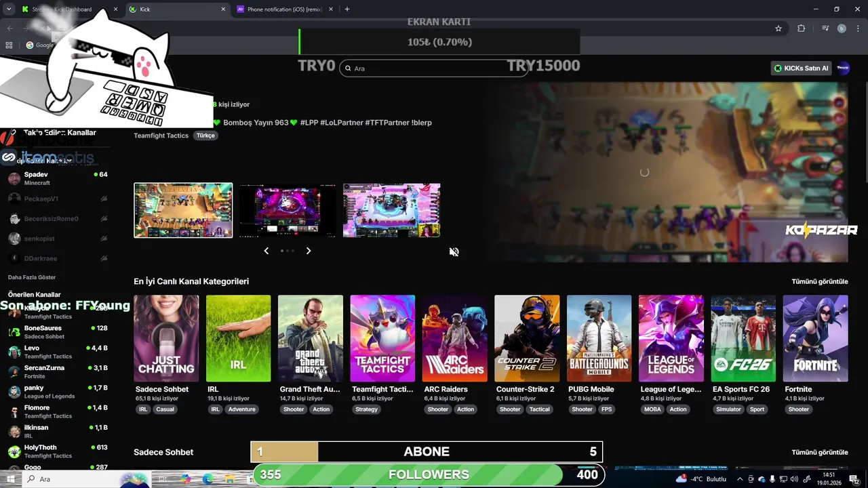Open Levo recommended channel
The height and width of the screenshot is (488, 868).
coord(57,352)
